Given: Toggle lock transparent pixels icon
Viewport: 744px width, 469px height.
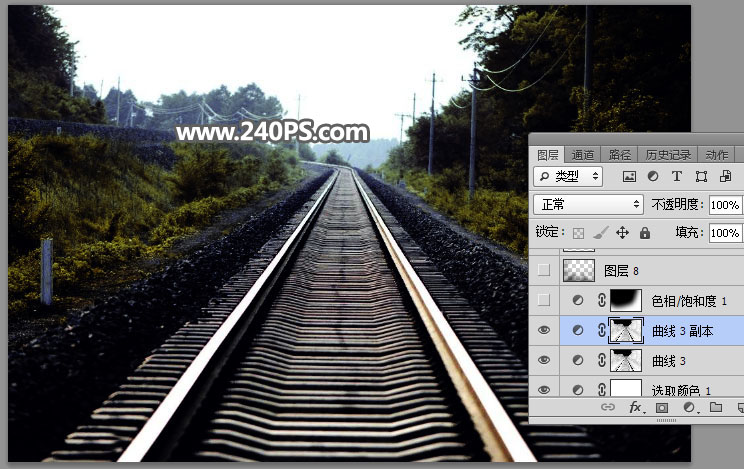Looking at the screenshot, I should pos(578,233).
